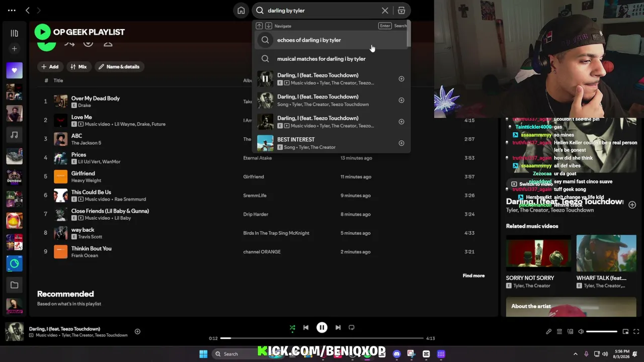
Task: Open the Browse icon beside search
Action: (x=401, y=11)
